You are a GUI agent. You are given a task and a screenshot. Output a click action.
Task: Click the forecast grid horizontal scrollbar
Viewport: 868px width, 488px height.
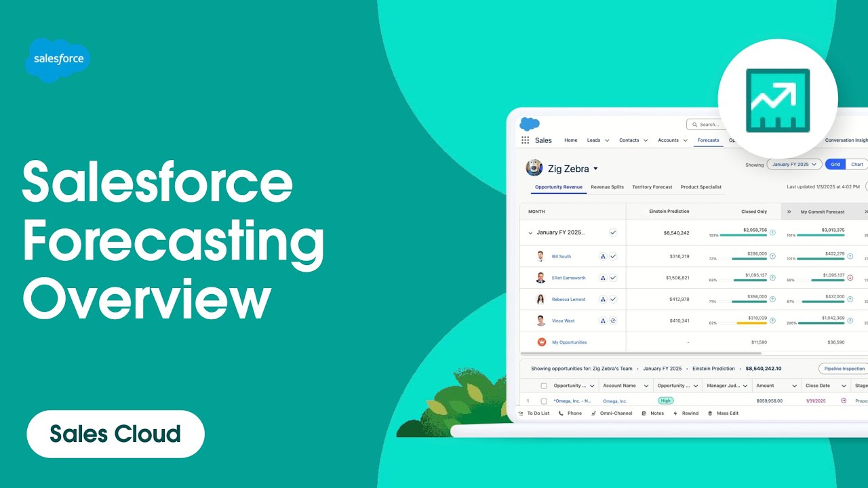641,353
